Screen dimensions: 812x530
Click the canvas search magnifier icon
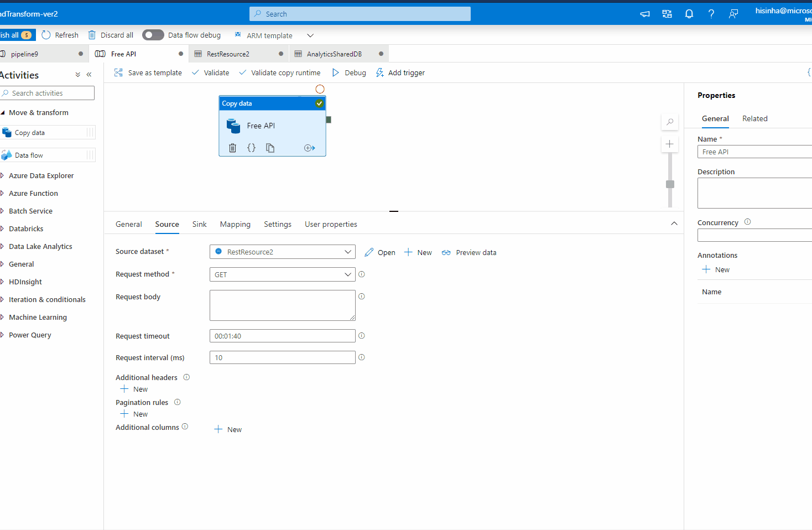click(670, 122)
